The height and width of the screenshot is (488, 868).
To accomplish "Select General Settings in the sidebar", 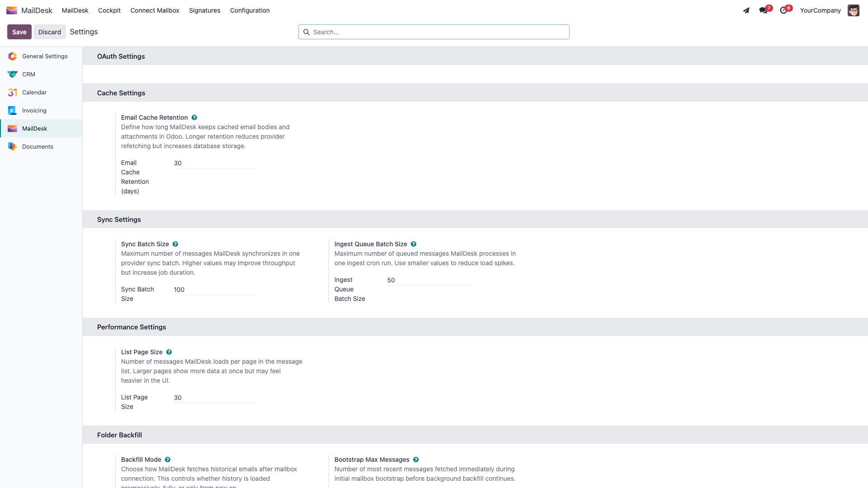I will [x=41, y=56].
